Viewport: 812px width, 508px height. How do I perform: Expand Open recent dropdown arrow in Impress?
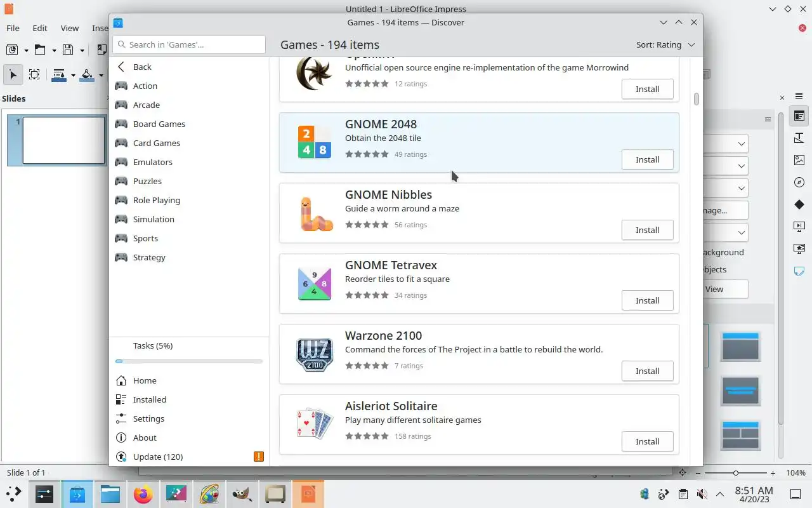click(54, 50)
